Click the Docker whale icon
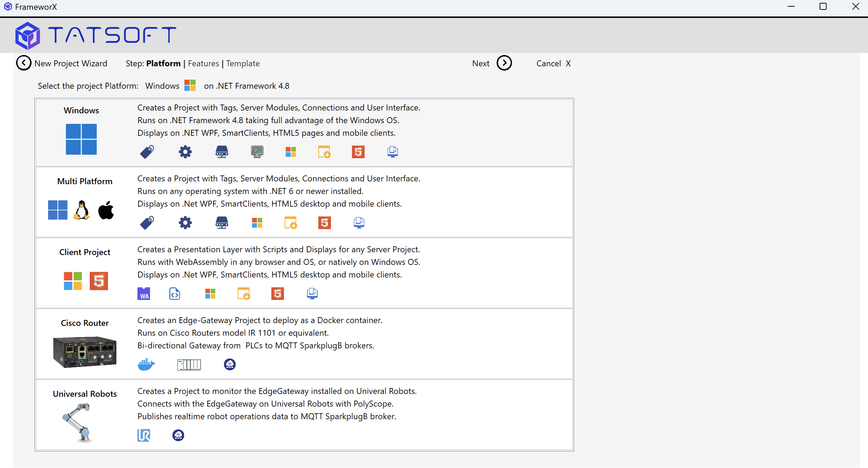This screenshot has height=468, width=868. tap(146, 365)
